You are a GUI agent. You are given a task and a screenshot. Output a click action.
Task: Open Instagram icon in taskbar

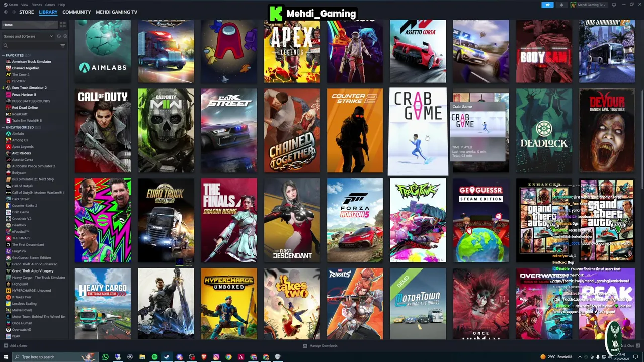[x=216, y=357]
